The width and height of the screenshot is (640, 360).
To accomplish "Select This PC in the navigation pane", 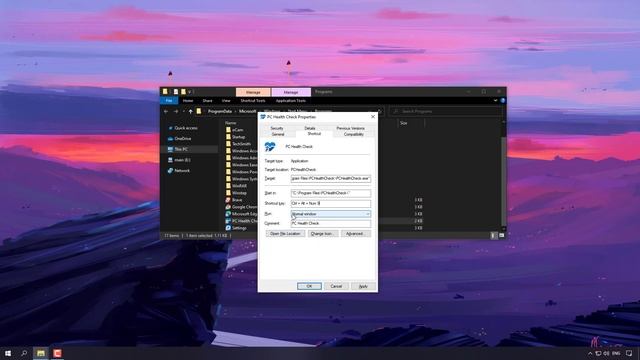I will pyautogui.click(x=178, y=149).
